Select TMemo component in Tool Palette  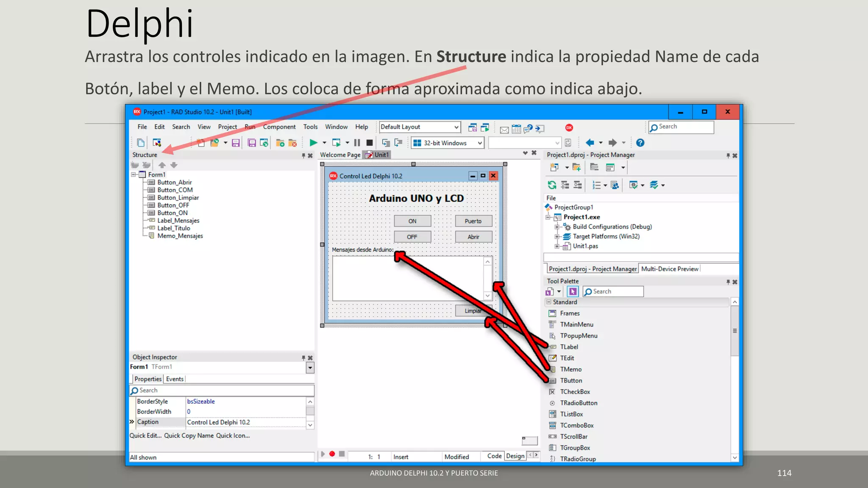pos(570,369)
